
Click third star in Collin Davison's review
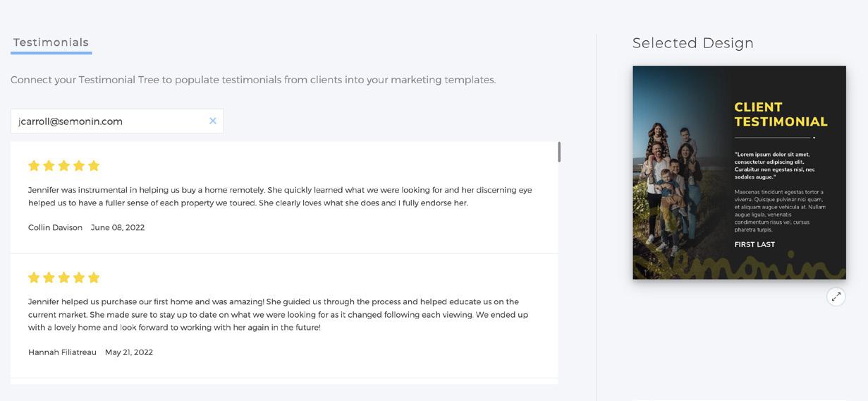[x=64, y=166]
